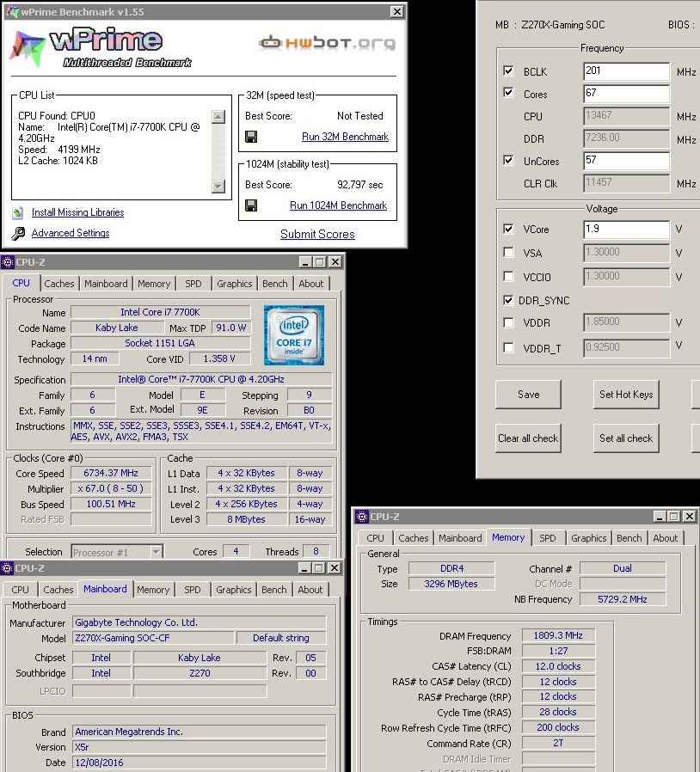
Task: Open Advanced Settings link
Action: [71, 233]
